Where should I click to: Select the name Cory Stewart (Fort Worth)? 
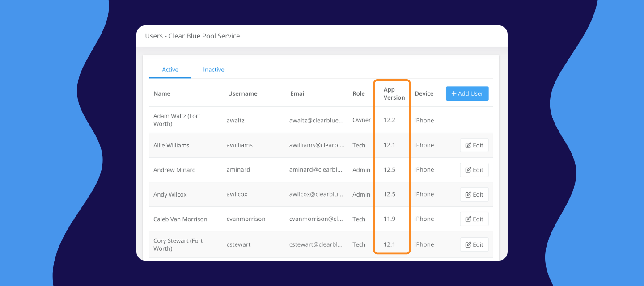tap(178, 244)
